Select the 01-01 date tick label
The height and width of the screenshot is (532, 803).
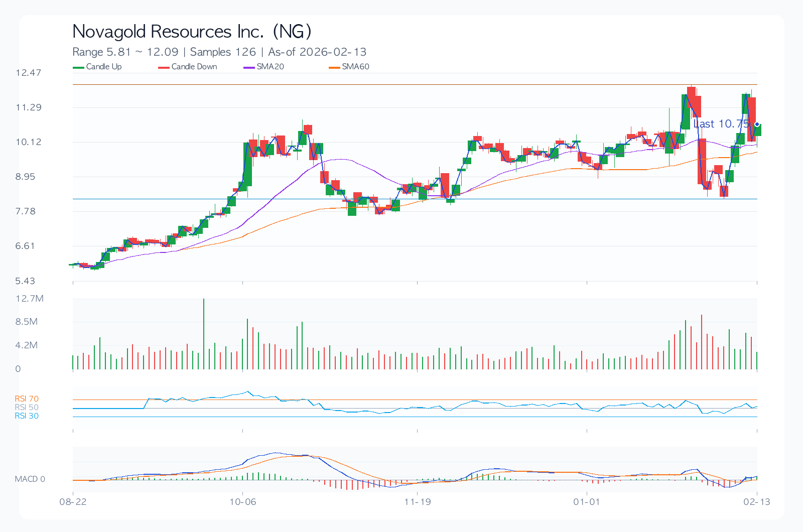(587, 502)
